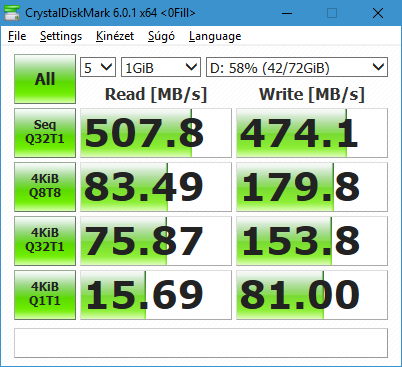Screen dimensions: 402x367
Task: Click the empty comment field at bottom
Action: coord(201,343)
